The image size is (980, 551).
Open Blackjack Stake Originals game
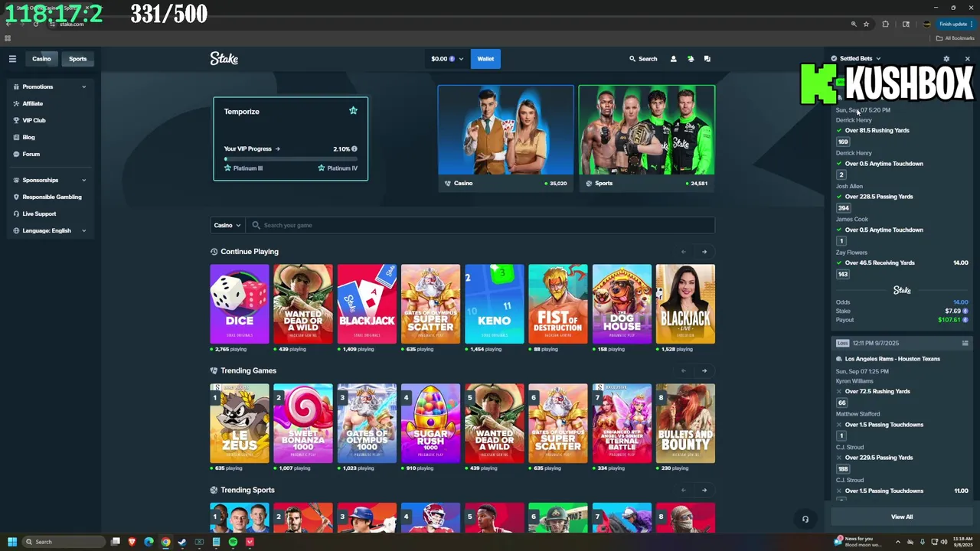(x=367, y=304)
